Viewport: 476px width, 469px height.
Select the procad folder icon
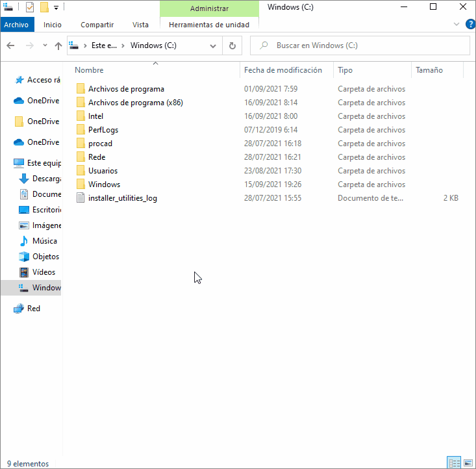click(81, 144)
